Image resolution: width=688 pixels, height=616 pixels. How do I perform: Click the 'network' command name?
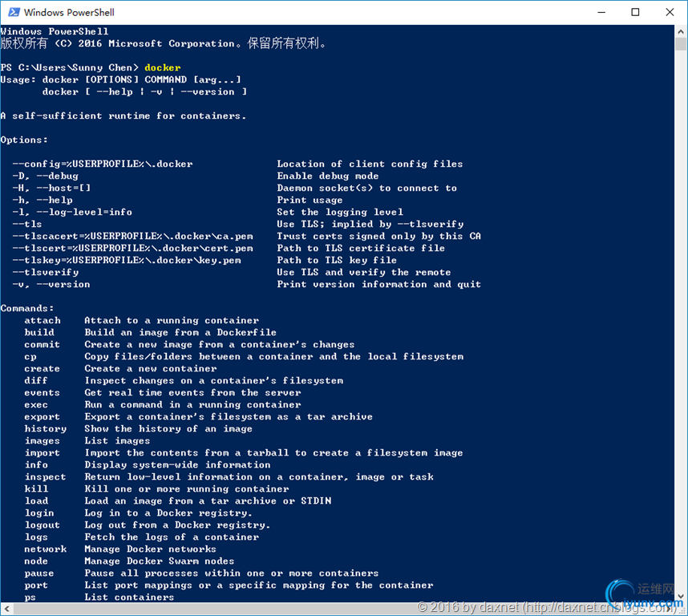point(45,549)
